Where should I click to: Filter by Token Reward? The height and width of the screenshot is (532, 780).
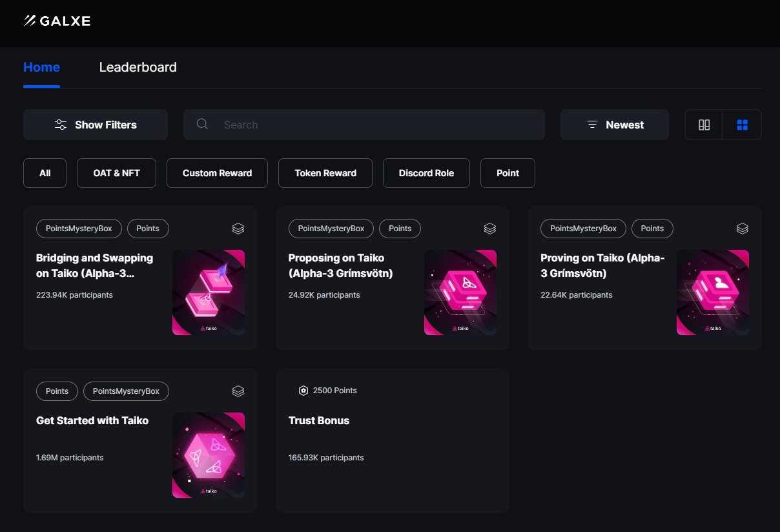325,173
